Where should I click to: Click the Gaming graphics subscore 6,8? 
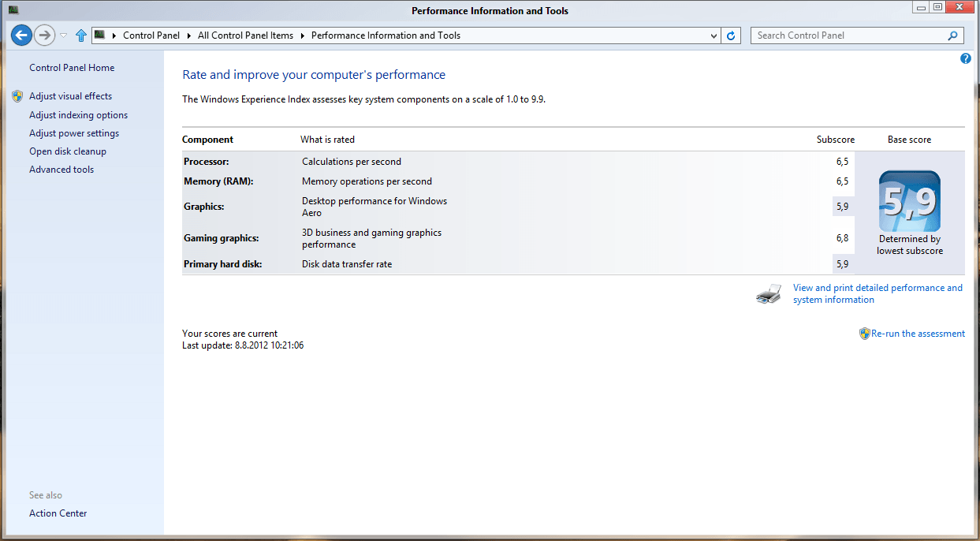(x=842, y=238)
